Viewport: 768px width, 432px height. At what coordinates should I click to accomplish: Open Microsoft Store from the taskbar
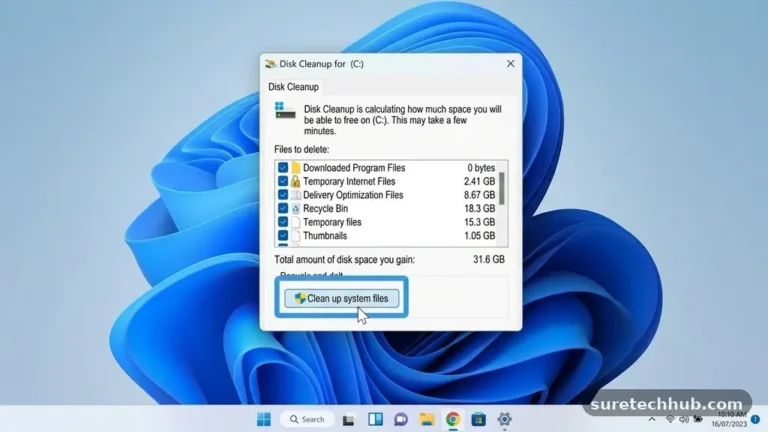[479, 419]
